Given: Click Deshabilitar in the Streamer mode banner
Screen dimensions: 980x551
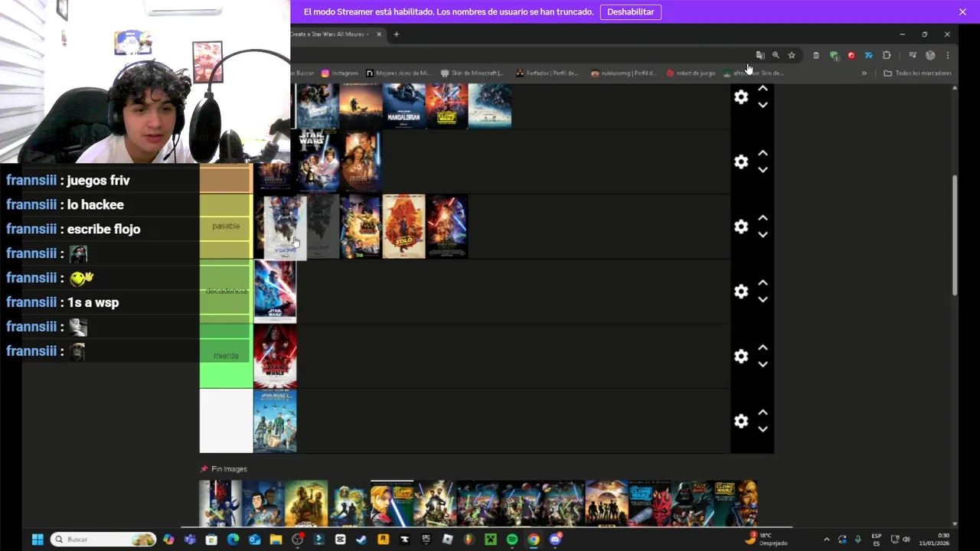Looking at the screenshot, I should pyautogui.click(x=631, y=12).
